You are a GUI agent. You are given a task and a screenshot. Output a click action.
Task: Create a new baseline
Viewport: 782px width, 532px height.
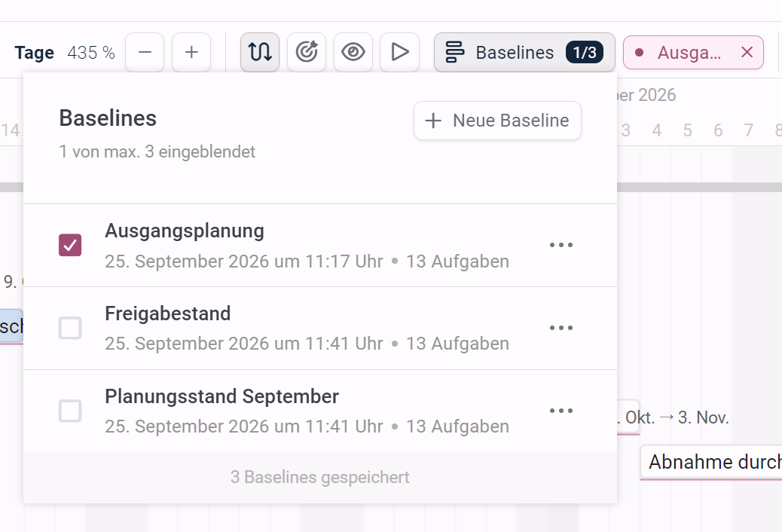coord(497,121)
